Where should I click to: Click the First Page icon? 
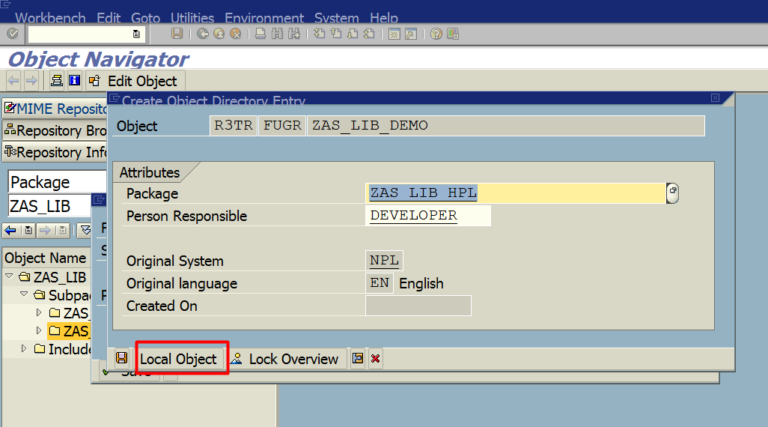point(319,34)
